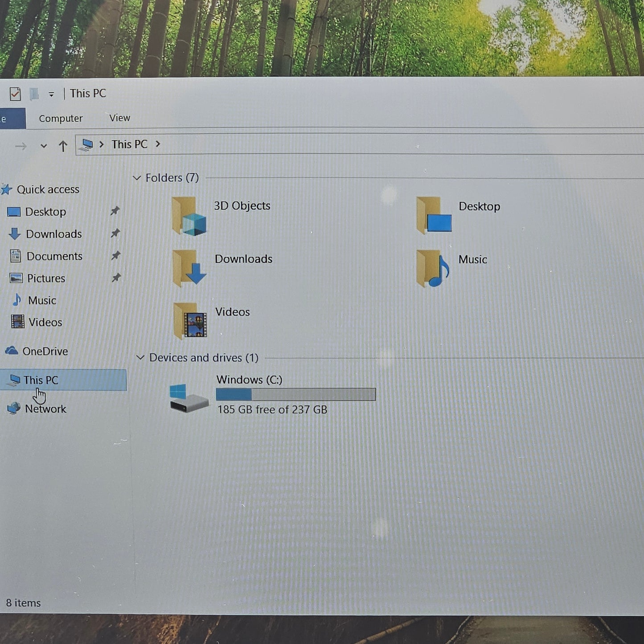The image size is (644, 644).
Task: Unpin Downloads using its pin icon
Action: click(115, 233)
